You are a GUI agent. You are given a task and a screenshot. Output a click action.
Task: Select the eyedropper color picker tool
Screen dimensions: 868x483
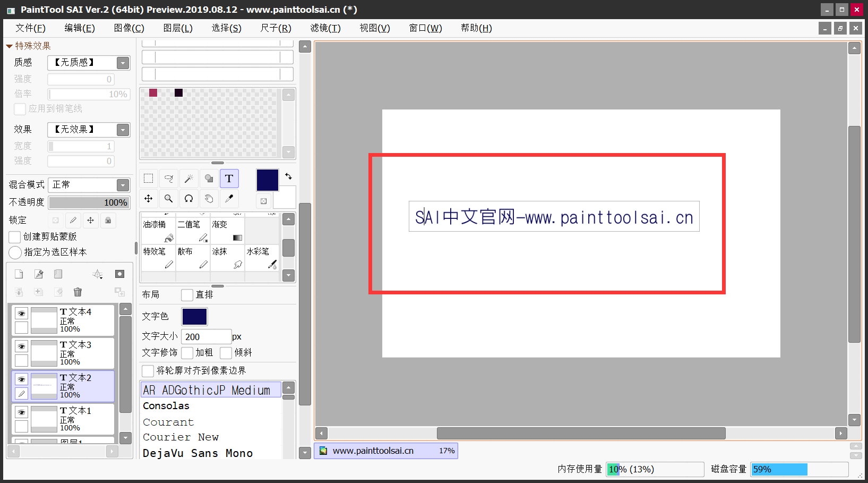[x=229, y=199]
